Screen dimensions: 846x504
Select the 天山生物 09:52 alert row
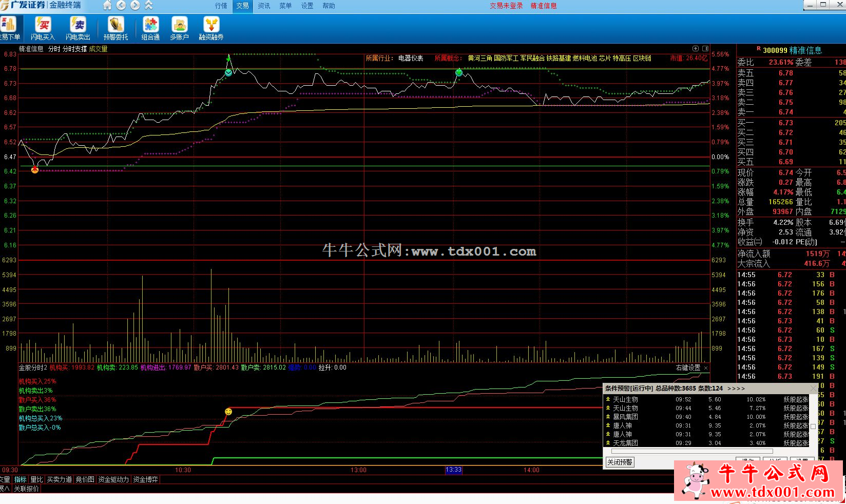coord(706,399)
